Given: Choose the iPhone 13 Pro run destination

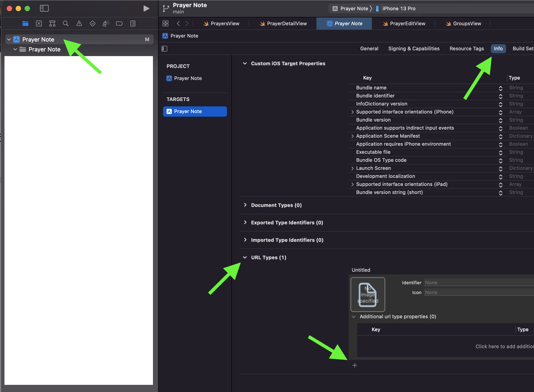Looking at the screenshot, I should click(x=398, y=8).
